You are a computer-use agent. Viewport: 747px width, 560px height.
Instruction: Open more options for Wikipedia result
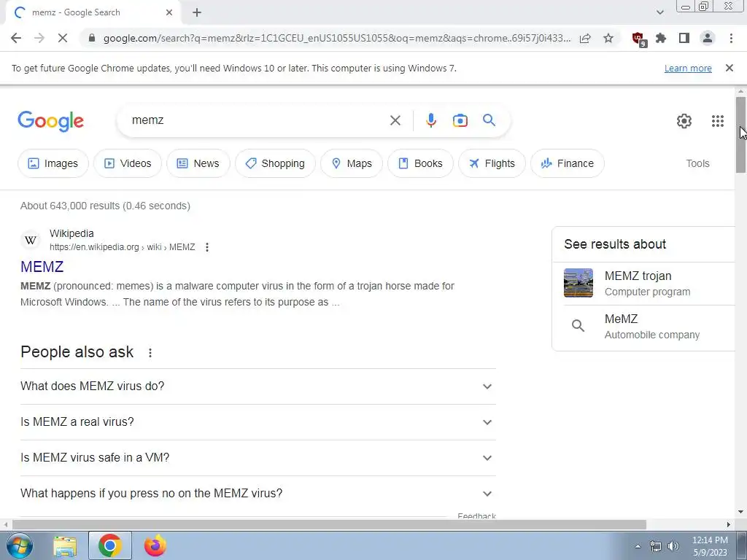[206, 247]
